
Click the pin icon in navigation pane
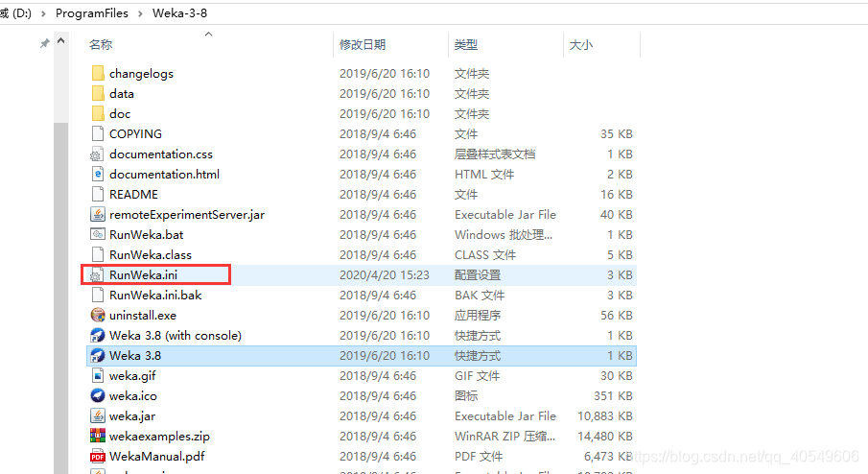[45, 43]
